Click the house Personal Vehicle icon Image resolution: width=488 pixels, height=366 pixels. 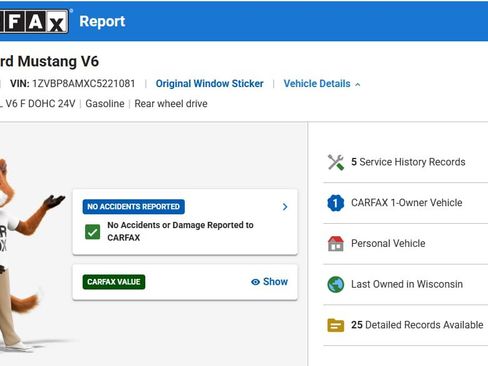click(x=336, y=244)
